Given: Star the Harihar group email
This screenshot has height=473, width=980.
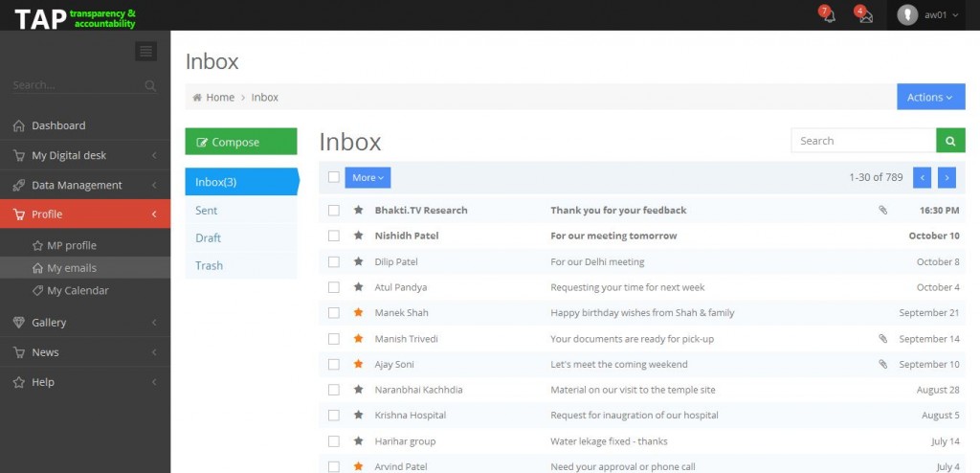Looking at the screenshot, I should (x=358, y=441).
